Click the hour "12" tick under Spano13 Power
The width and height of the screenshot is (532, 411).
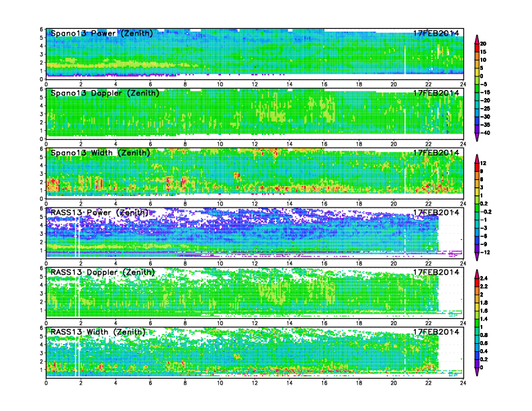click(x=255, y=85)
